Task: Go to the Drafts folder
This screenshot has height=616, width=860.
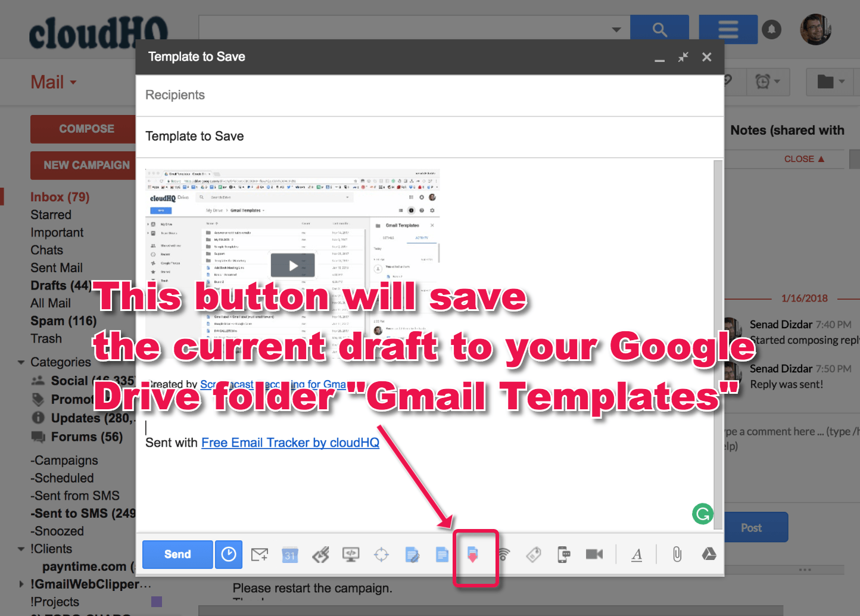Action: (61, 285)
